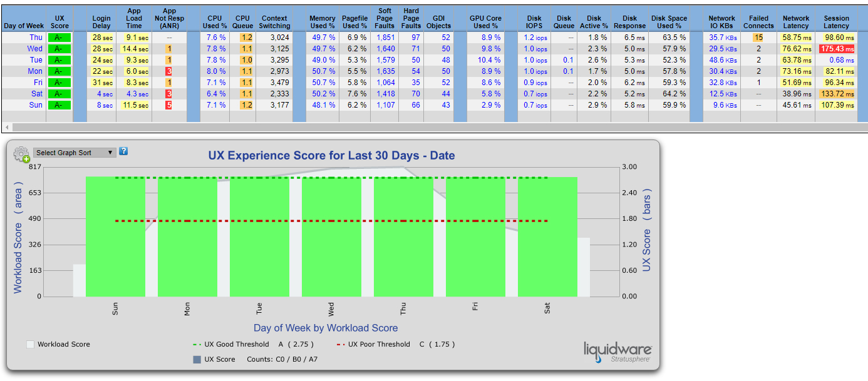
Task: Sort by the UX Score column header
Action: pos(59,22)
